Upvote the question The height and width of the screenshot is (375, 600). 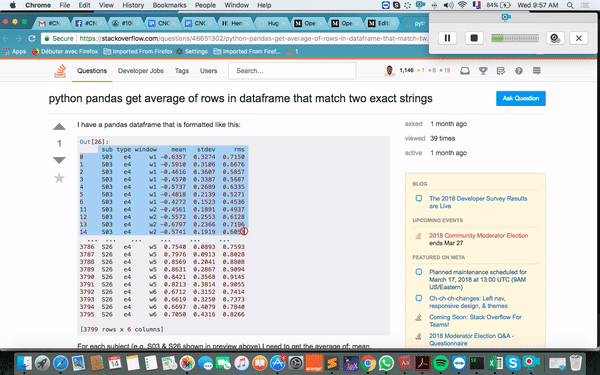(x=59, y=127)
